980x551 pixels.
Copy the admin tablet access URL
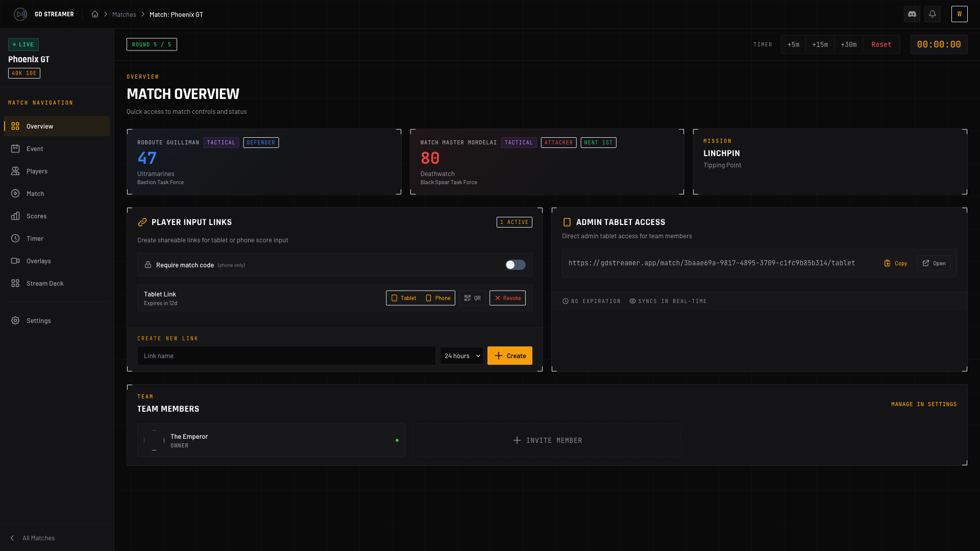895,263
